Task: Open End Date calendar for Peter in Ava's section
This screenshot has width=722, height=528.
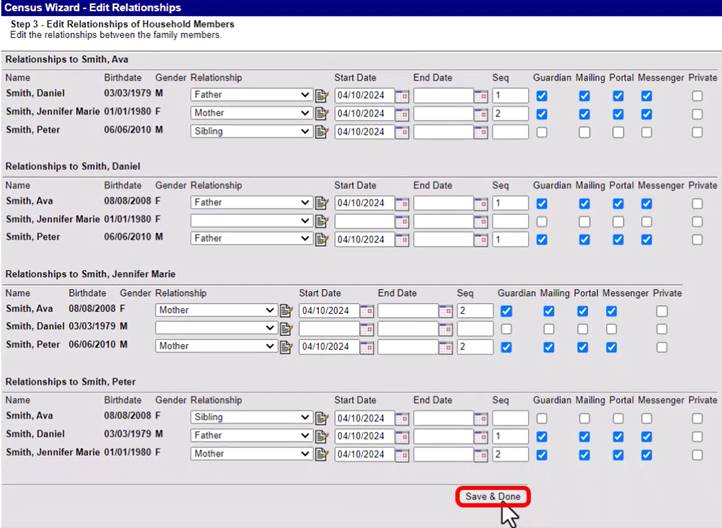Action: click(x=481, y=132)
